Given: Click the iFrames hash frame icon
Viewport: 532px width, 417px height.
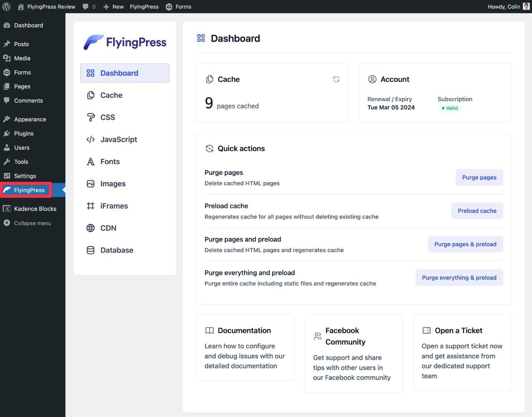Looking at the screenshot, I should (91, 206).
